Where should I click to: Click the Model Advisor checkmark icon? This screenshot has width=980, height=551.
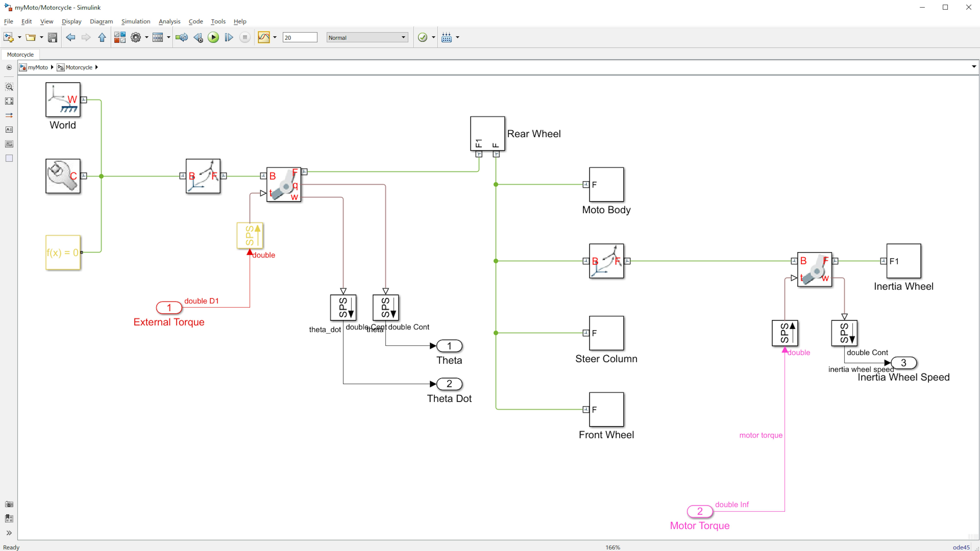click(423, 37)
